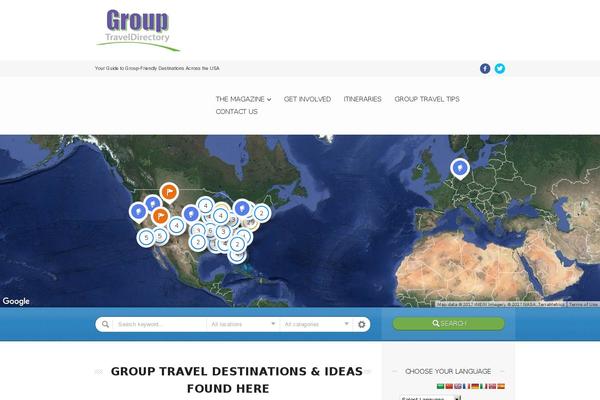
Task: Switch language using the Spanish flag
Action: (501, 386)
